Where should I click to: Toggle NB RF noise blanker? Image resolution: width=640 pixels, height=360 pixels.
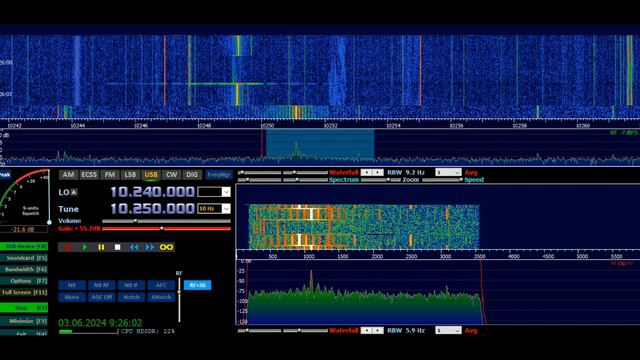102,285
